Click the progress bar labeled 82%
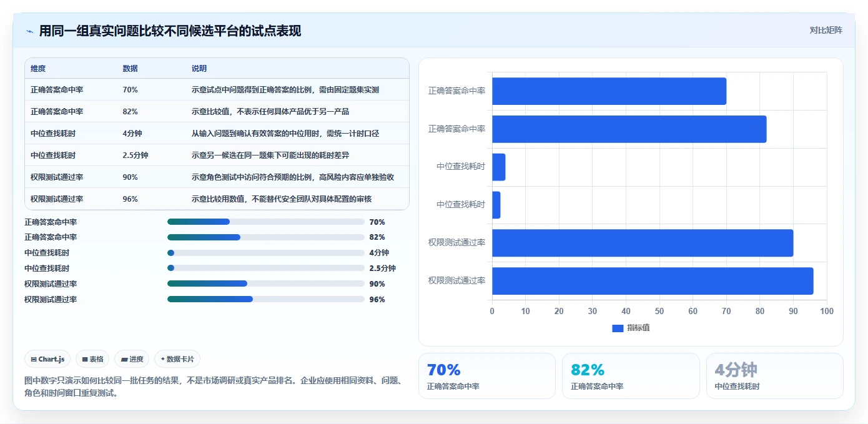Image resolution: width=868 pixels, height=424 pixels. (266, 237)
